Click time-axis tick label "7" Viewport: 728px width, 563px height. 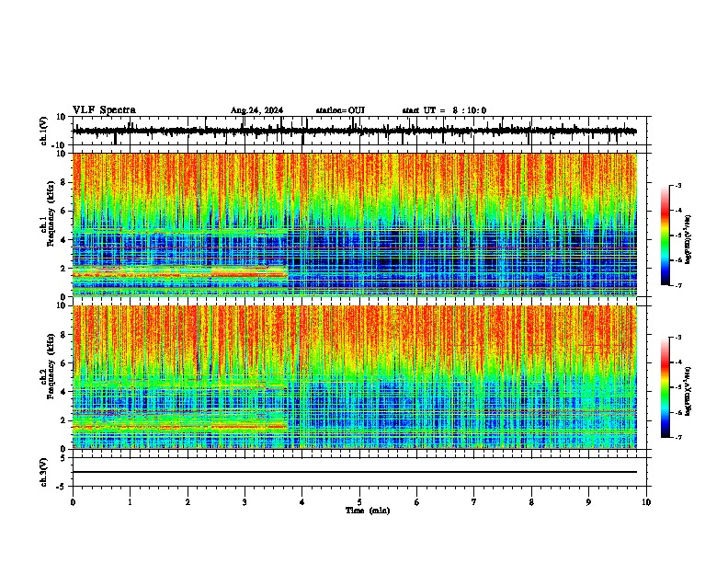474,502
